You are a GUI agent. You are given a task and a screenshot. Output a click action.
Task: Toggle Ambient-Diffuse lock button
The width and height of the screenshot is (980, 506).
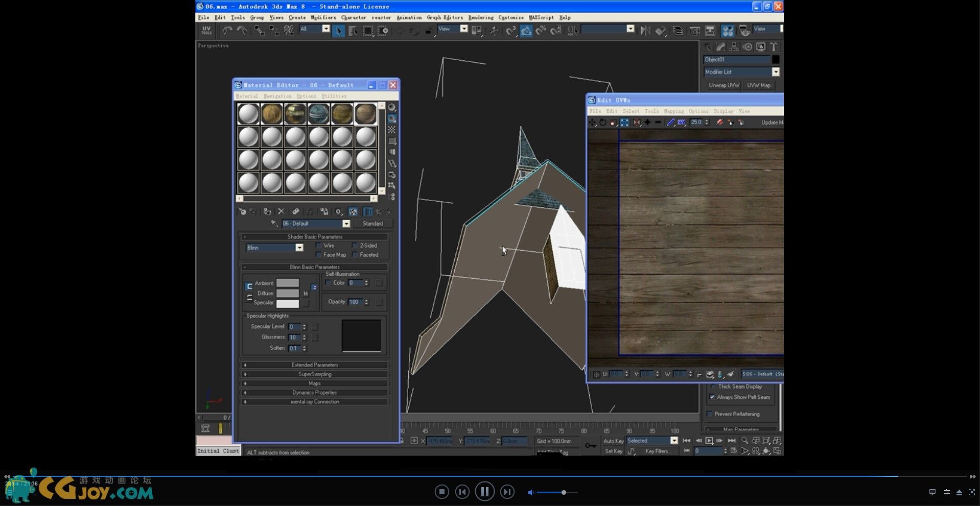pos(249,286)
